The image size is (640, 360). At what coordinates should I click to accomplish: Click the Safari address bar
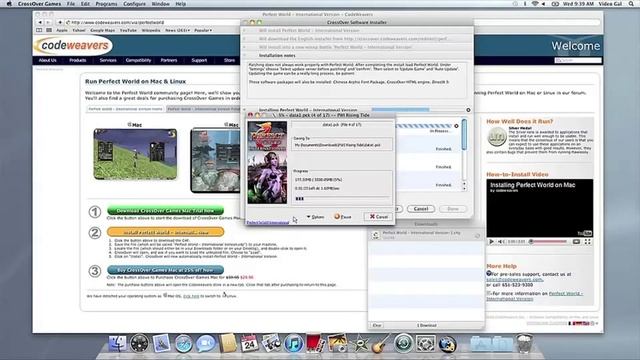153,22
